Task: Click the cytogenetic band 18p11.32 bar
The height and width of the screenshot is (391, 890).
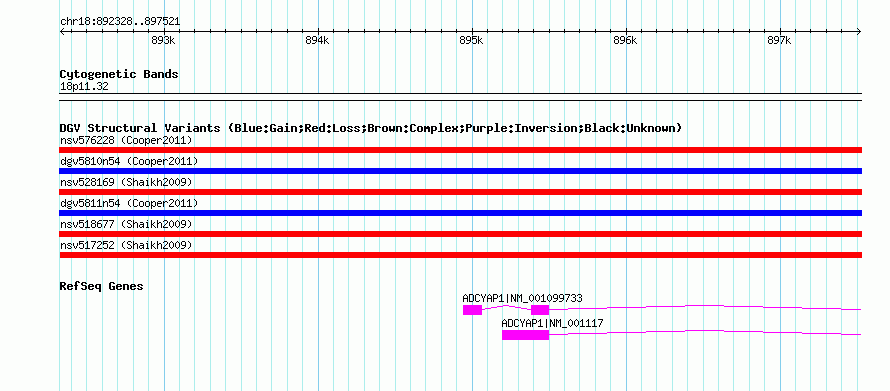Action: point(461,97)
